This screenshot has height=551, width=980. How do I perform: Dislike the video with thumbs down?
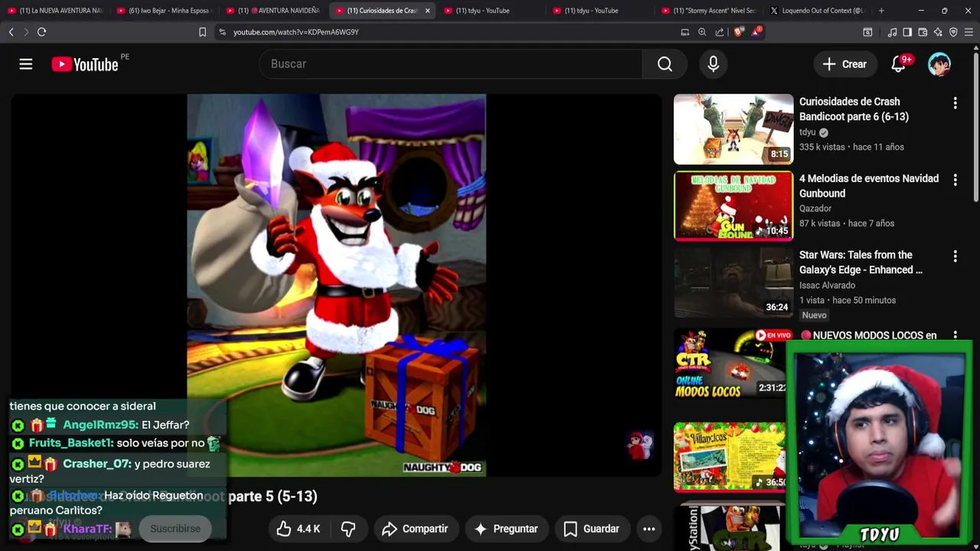tap(348, 529)
